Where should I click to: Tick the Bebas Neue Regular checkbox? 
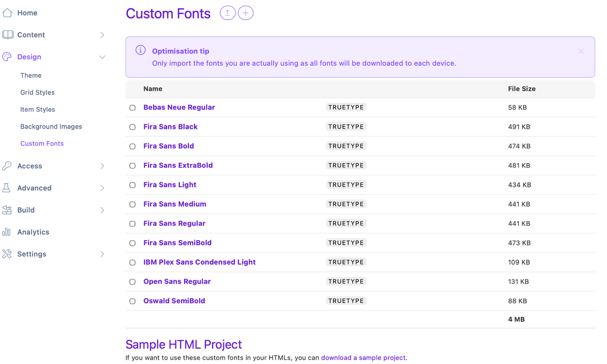click(x=132, y=108)
